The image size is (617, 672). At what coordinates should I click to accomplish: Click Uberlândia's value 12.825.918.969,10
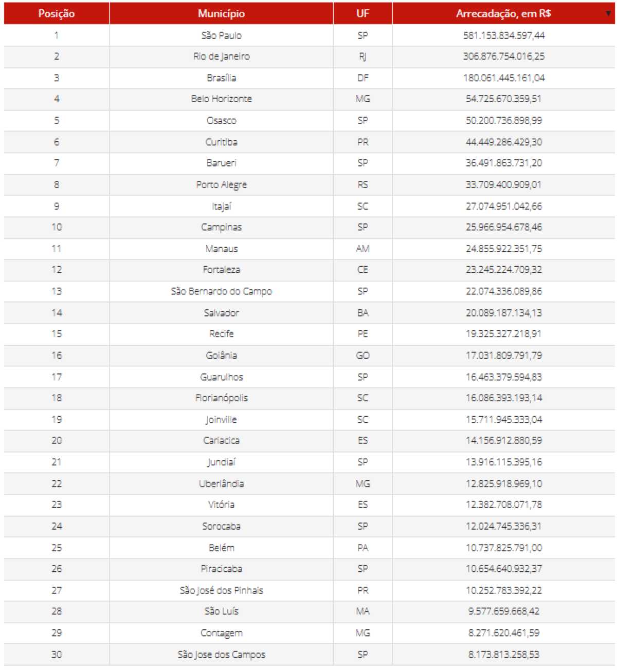[503, 483]
